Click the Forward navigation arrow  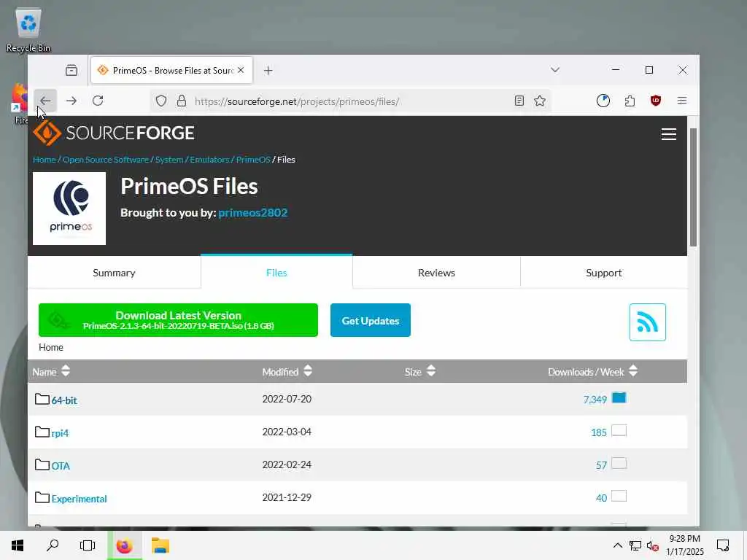click(71, 101)
